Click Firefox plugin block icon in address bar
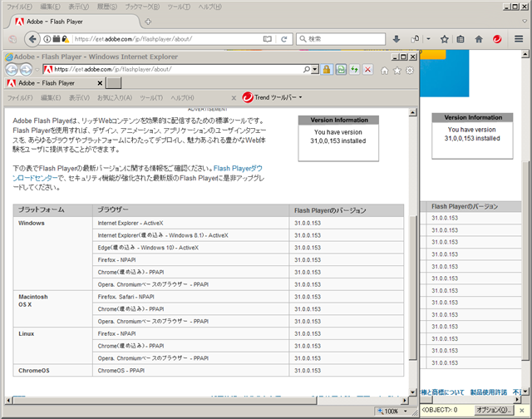The height and width of the screenshot is (419, 532). click(x=57, y=39)
